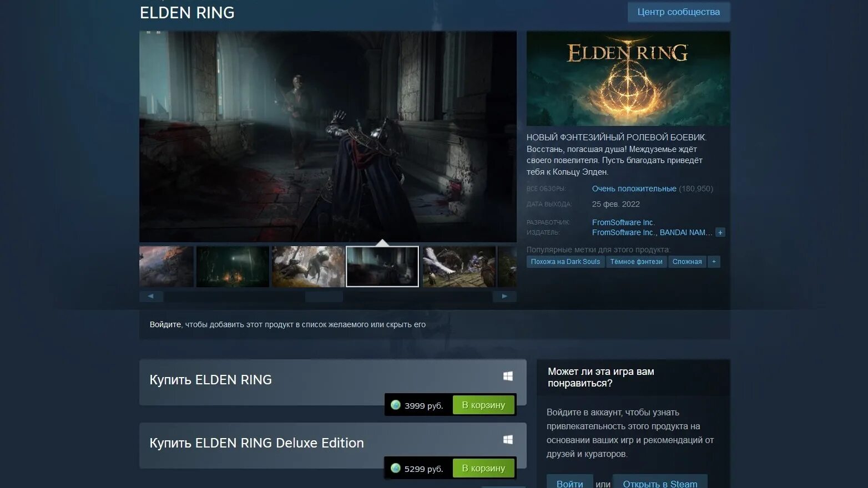Open the 'Тёмное фэнтези' tag
Image resolution: width=868 pixels, height=488 pixels.
(x=637, y=261)
